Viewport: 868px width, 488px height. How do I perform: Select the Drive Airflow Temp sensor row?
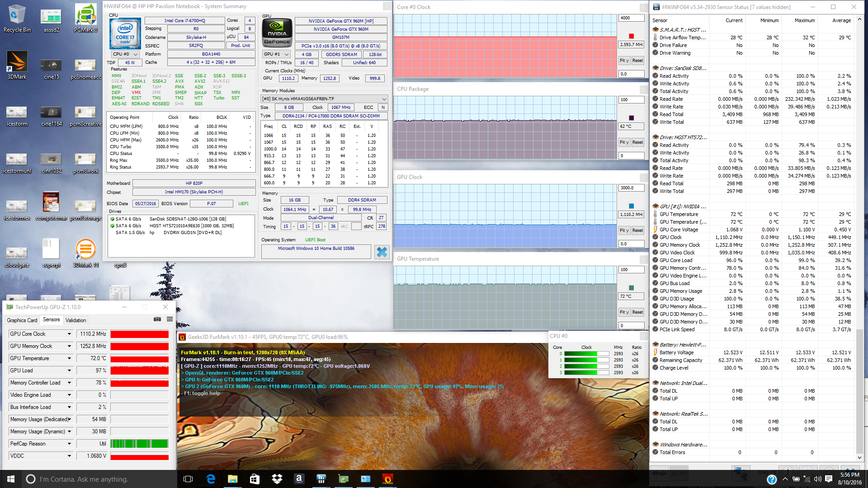click(x=752, y=38)
